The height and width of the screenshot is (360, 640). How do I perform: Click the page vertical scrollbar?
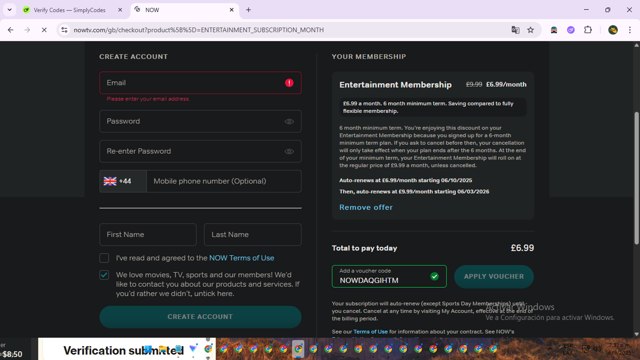click(636, 178)
